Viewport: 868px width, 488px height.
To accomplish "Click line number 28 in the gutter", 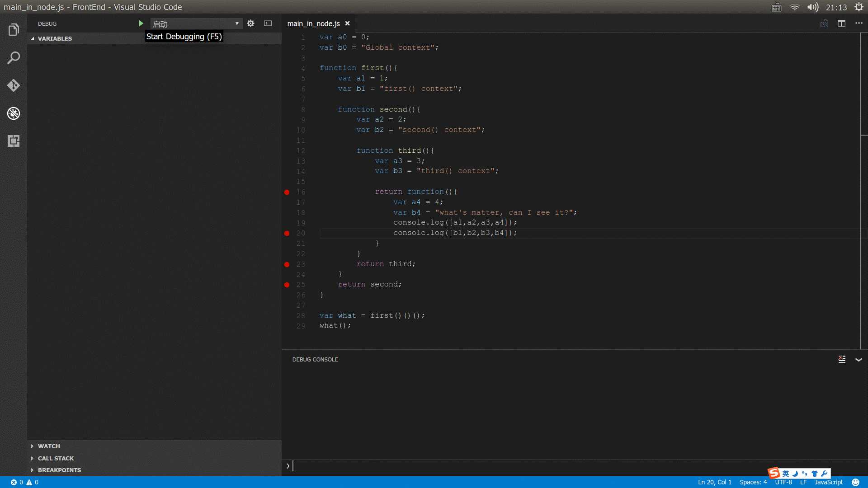I will click(301, 315).
